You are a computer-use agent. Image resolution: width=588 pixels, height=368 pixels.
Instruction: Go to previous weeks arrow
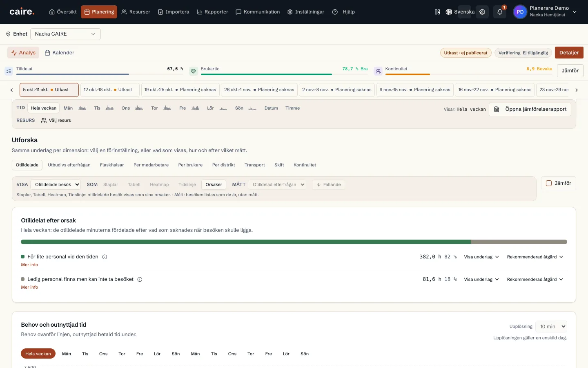click(x=11, y=90)
